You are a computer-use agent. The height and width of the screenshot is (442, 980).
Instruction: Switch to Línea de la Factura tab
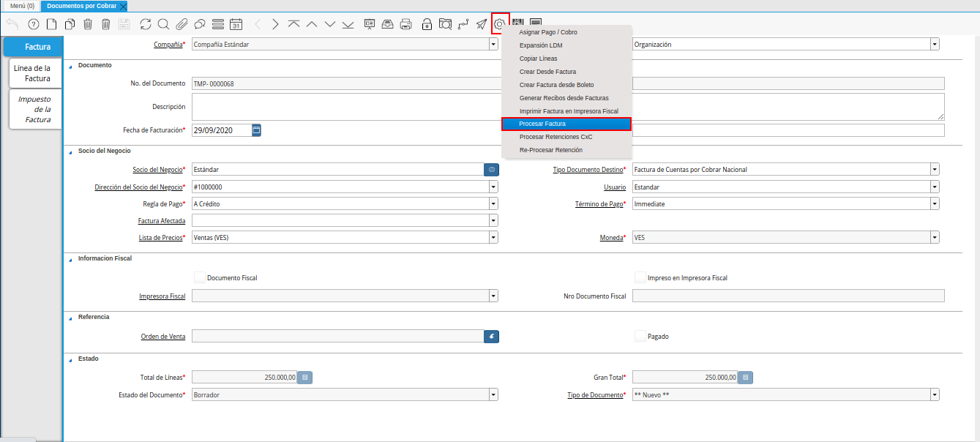pos(32,73)
